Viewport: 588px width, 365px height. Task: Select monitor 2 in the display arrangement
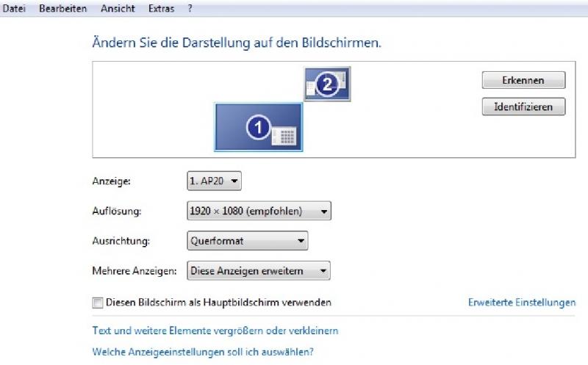[327, 84]
